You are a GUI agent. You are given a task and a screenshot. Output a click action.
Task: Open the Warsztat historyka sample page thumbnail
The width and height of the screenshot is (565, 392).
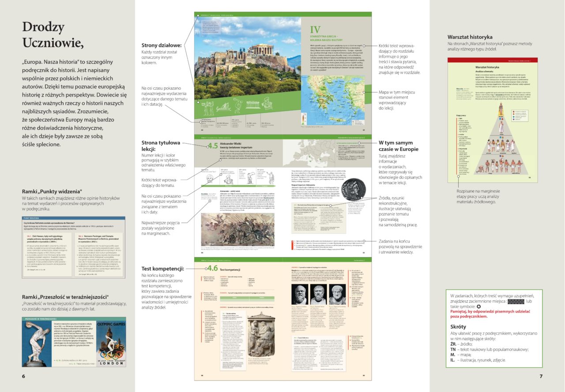click(492, 120)
